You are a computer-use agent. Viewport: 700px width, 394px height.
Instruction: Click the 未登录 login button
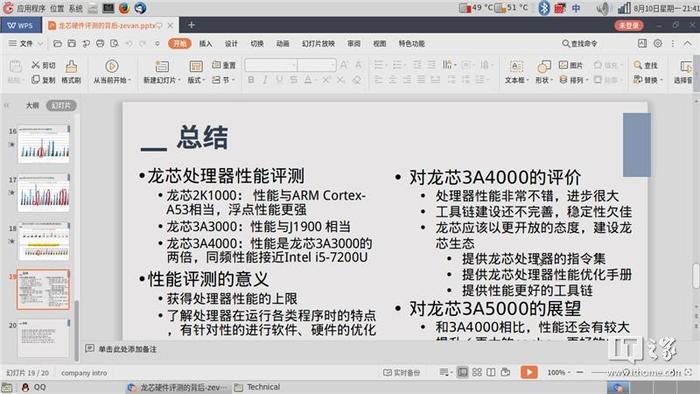point(629,25)
